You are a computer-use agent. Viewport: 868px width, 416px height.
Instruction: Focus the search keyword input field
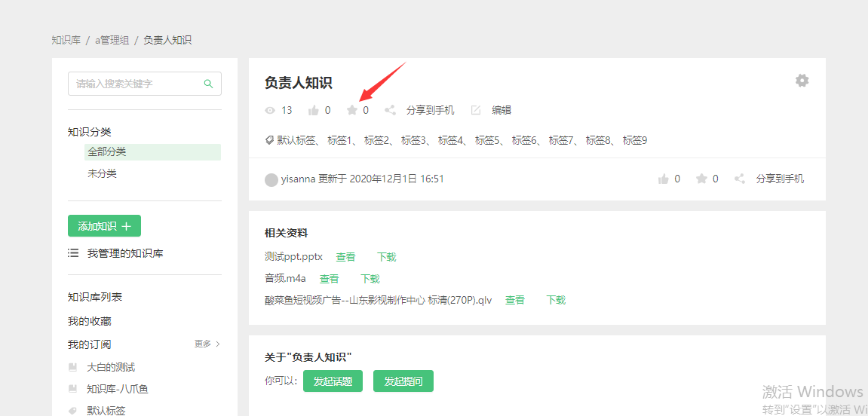point(145,84)
